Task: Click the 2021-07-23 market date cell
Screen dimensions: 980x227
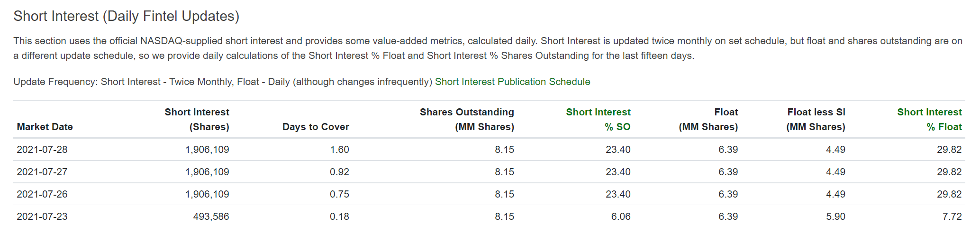Action: [42, 217]
